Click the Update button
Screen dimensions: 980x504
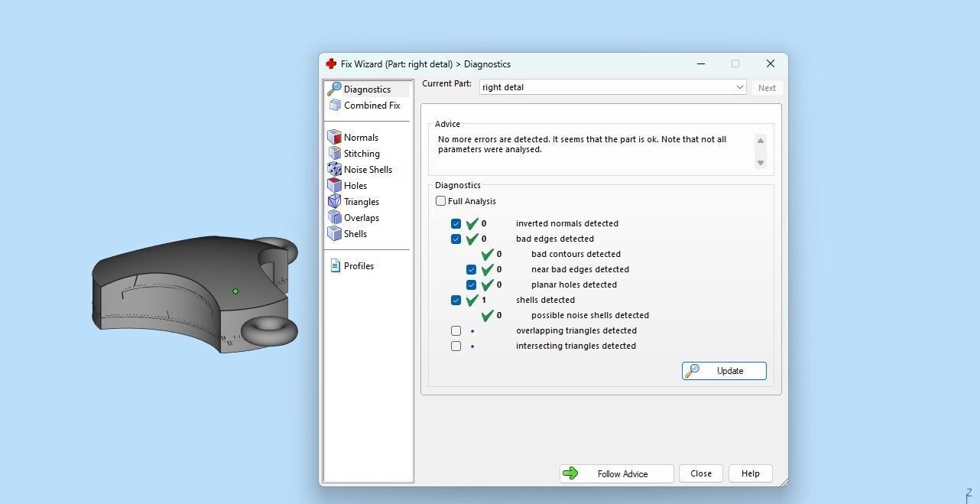(724, 371)
